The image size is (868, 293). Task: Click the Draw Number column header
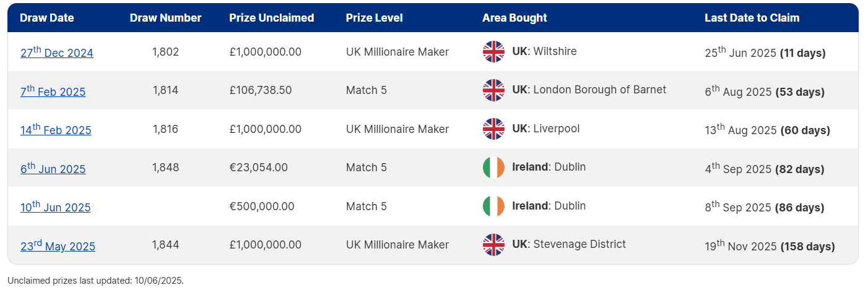tap(165, 18)
